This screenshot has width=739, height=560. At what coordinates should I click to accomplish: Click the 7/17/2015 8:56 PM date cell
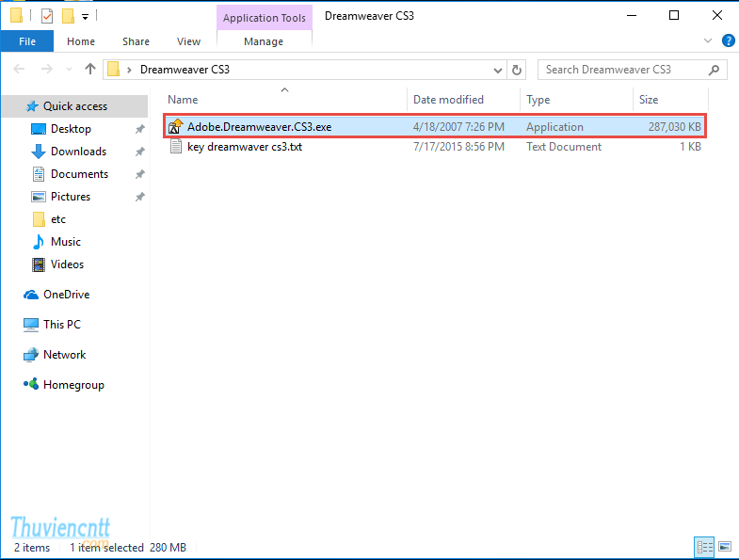pyautogui.click(x=458, y=147)
